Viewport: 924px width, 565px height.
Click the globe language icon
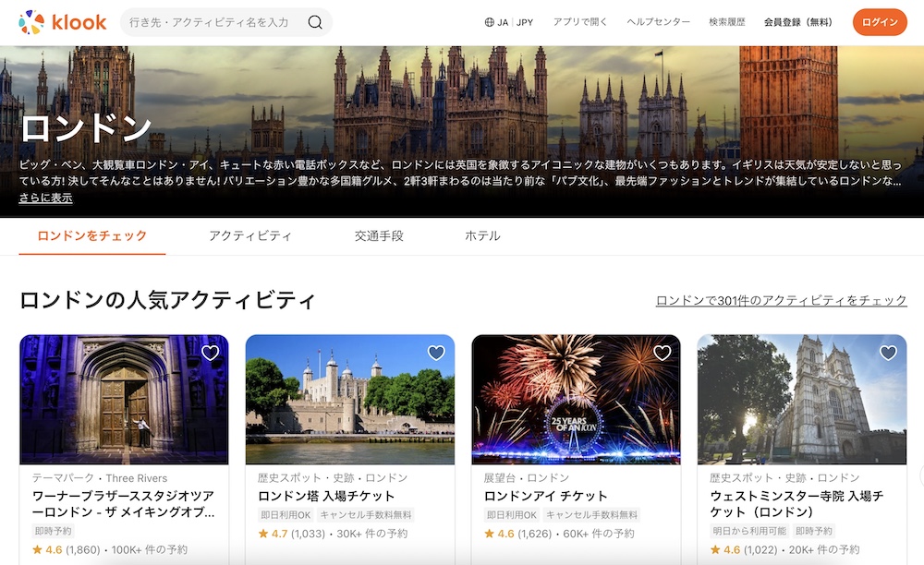click(490, 22)
